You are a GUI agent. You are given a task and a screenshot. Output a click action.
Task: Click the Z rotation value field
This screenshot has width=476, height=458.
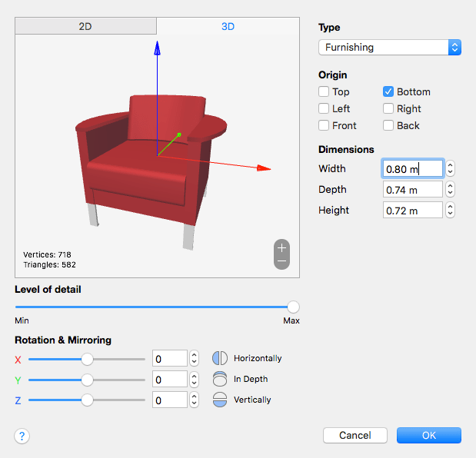pos(170,400)
